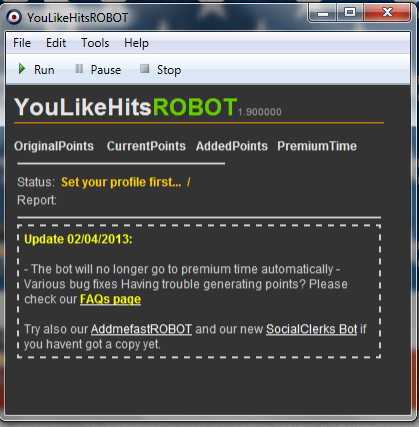Minimize the YouLikeHitsROBOT window
This screenshot has width=419, height=427.
(x=323, y=13)
